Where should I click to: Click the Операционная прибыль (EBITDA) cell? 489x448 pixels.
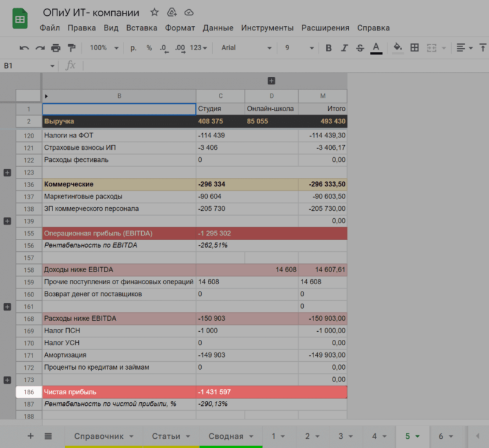119,233
